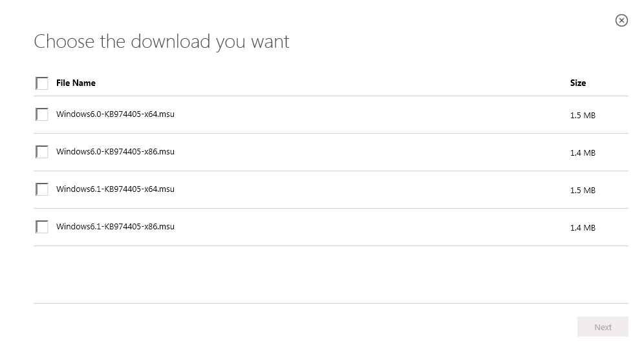Screen dimensions: 644x345
Task: Tick the checkbox for Windows6.0-KB974405-x64.msu
Action: (x=42, y=114)
